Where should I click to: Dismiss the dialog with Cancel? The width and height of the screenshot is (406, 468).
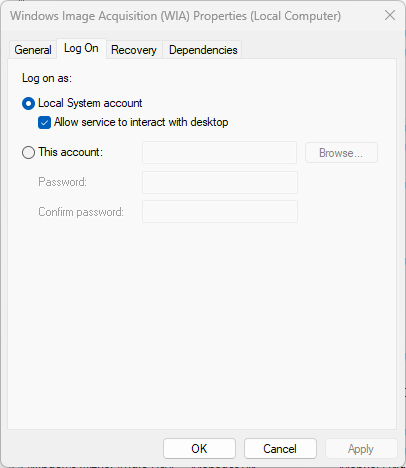[280, 449]
